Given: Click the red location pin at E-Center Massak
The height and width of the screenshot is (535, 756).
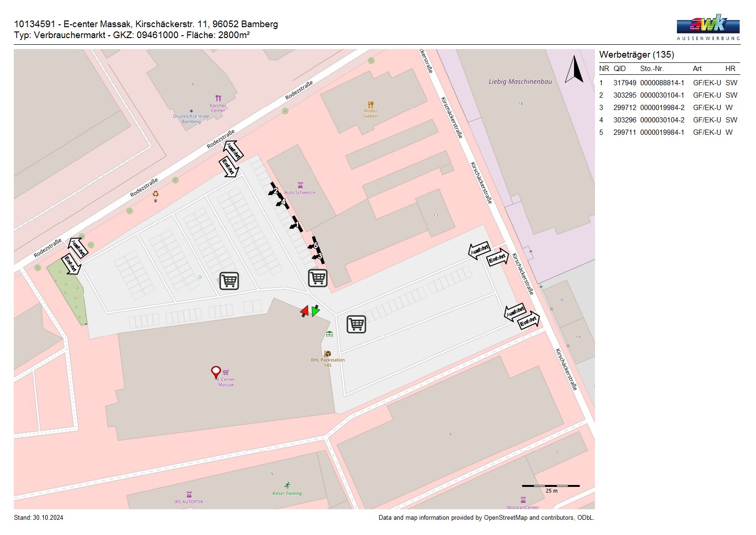Looking at the screenshot, I should [216, 372].
